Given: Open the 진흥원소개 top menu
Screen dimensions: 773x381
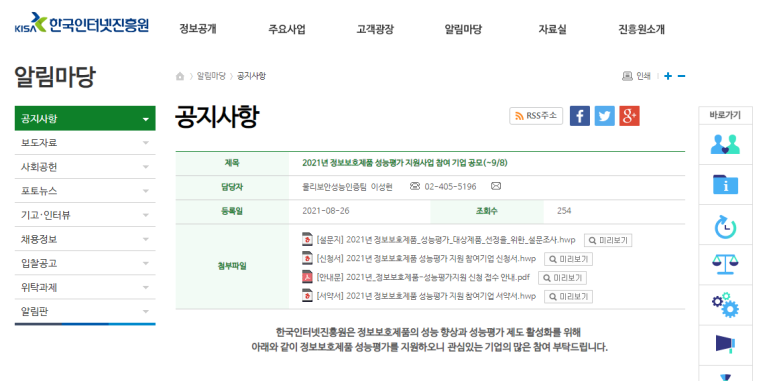Looking at the screenshot, I should click(x=641, y=29).
